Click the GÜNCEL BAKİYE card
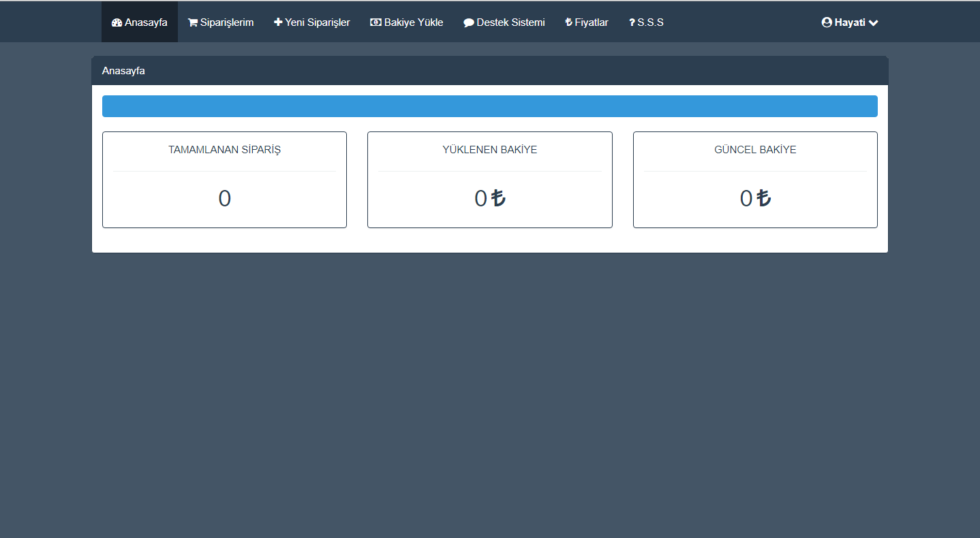The width and height of the screenshot is (980, 538). click(755, 179)
